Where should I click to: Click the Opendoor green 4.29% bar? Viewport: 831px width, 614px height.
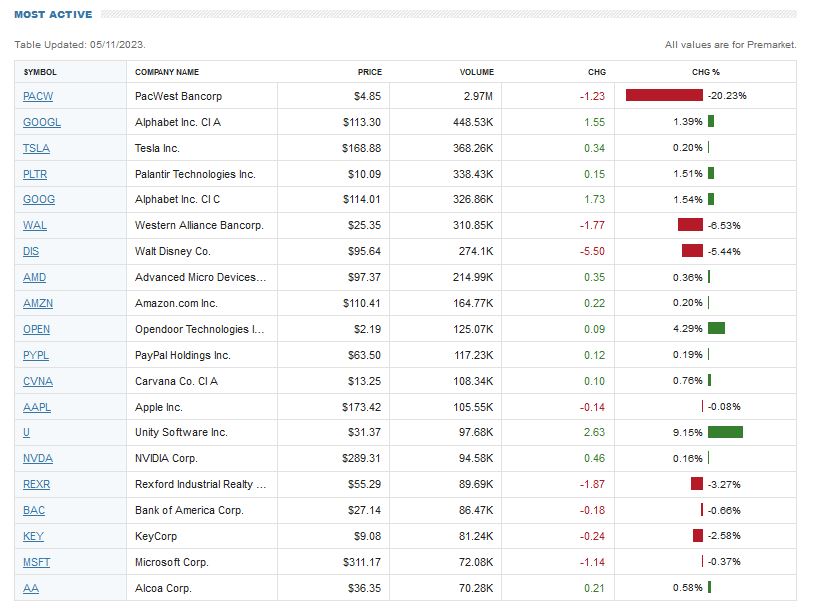(716, 329)
